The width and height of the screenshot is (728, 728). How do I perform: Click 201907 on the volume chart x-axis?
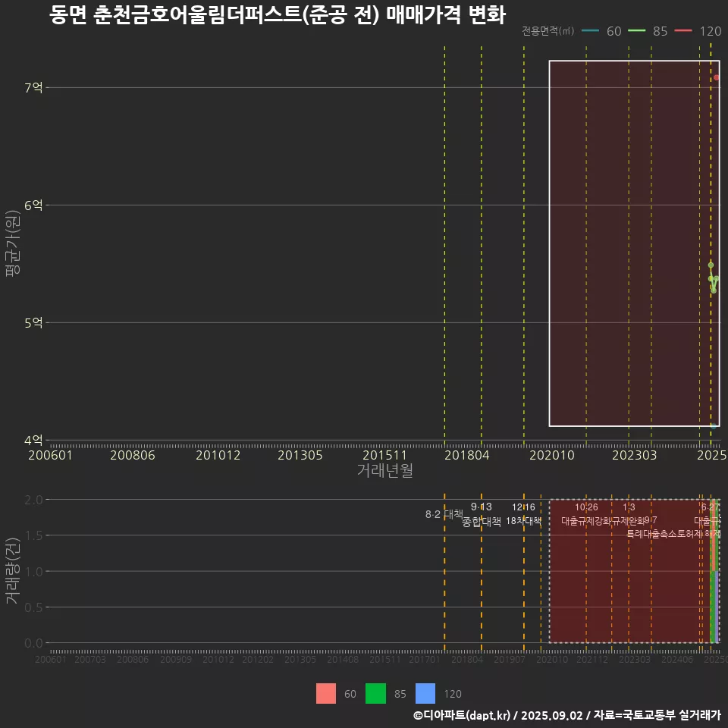point(510,659)
